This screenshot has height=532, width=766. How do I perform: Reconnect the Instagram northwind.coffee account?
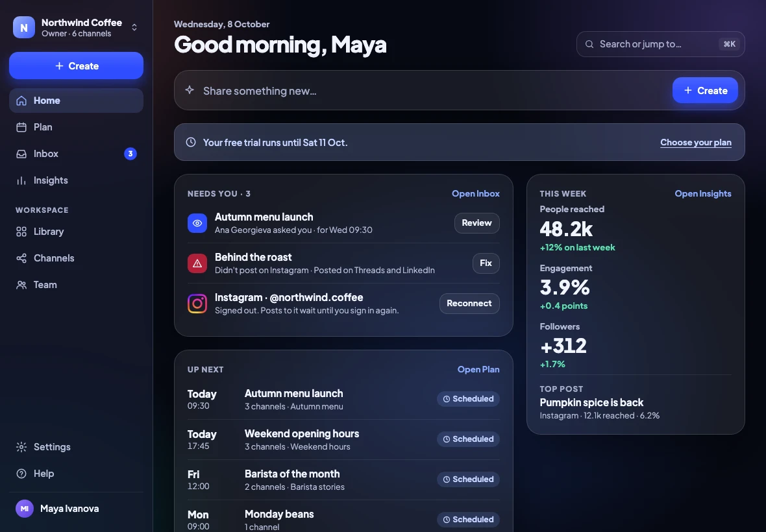tap(469, 304)
